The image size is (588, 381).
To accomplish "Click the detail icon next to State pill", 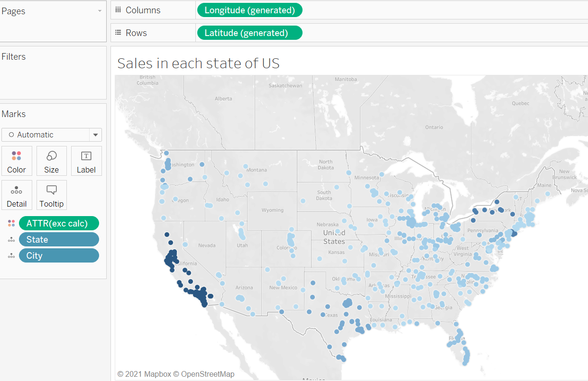I will pos(11,240).
